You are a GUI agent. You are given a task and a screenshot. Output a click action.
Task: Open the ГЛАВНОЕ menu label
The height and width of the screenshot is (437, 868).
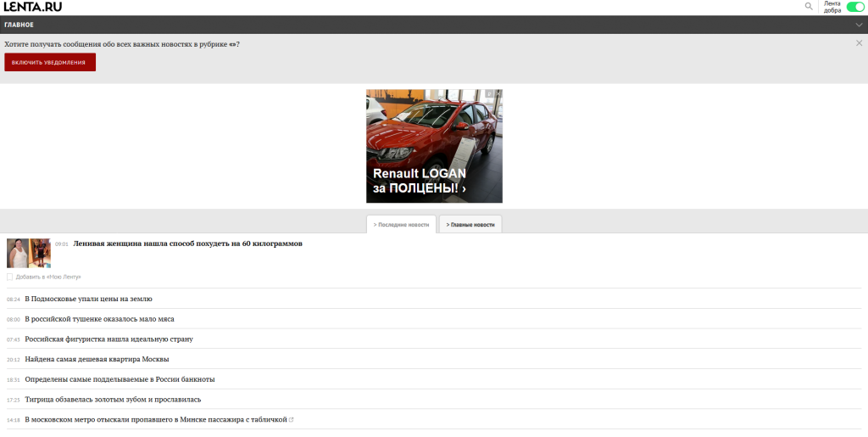(19, 25)
